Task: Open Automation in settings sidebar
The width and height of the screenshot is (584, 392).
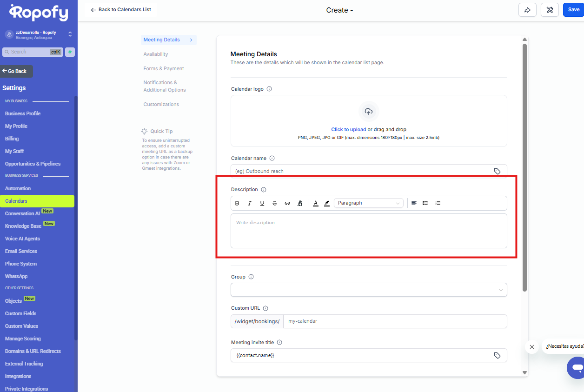Action: tap(18, 188)
